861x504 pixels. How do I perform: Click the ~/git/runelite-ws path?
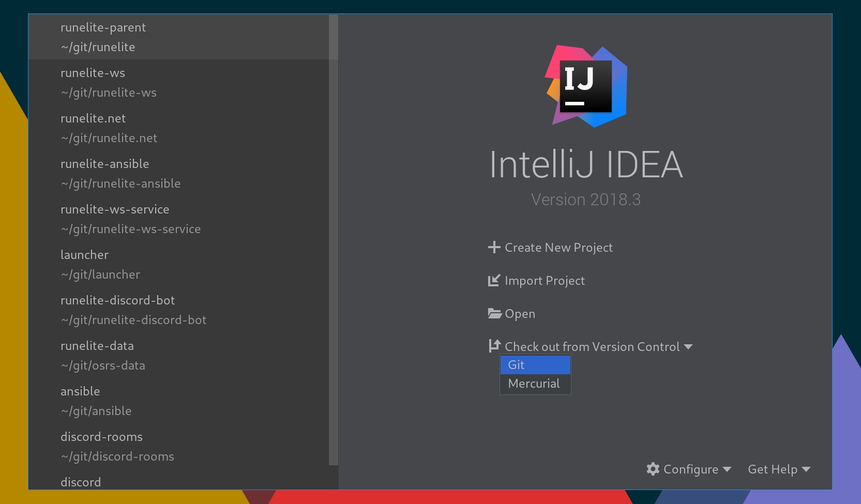click(x=109, y=93)
